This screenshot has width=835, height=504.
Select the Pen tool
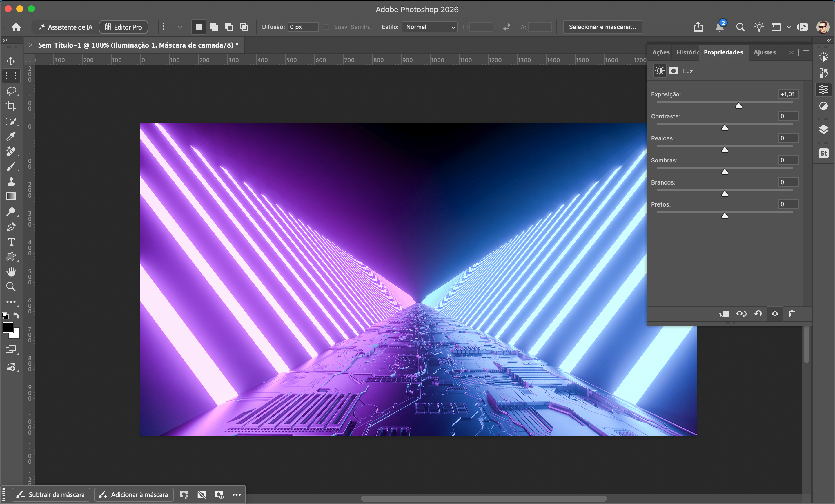click(x=11, y=227)
